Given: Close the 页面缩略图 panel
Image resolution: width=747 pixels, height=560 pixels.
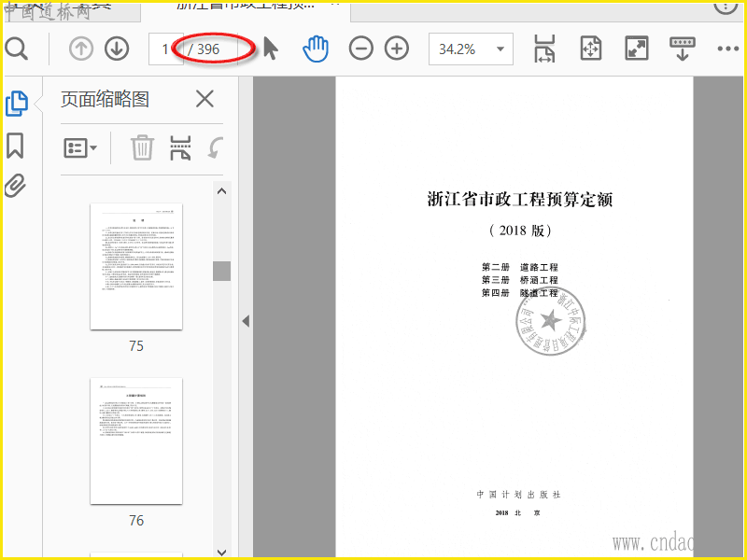Looking at the screenshot, I should [x=204, y=99].
